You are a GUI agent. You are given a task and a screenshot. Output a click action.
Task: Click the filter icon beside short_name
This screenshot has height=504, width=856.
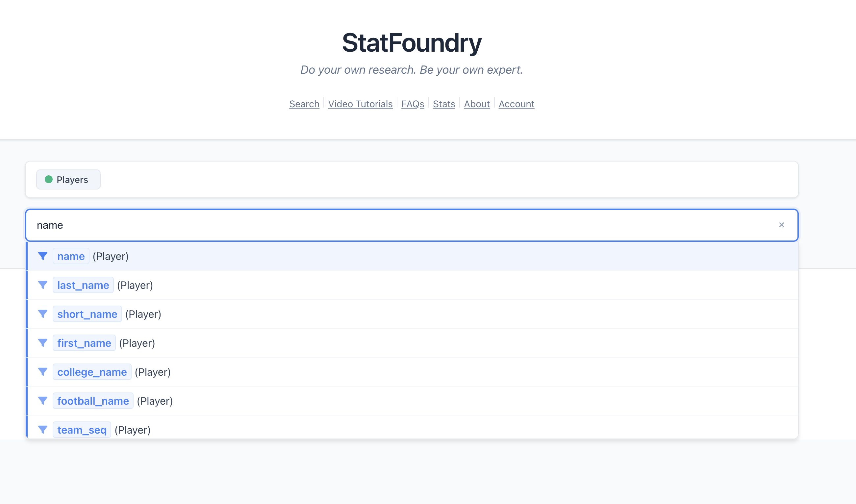click(x=43, y=314)
